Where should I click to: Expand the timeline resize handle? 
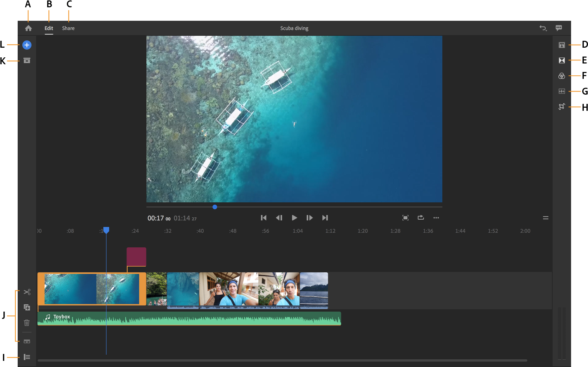[x=545, y=218]
